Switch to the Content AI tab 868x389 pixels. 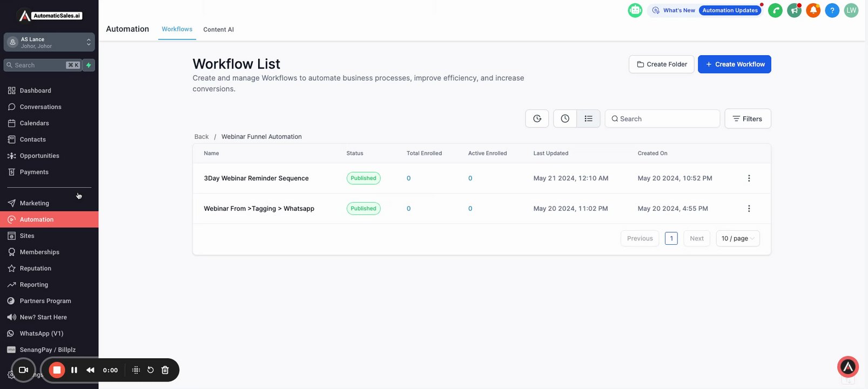[218, 30]
